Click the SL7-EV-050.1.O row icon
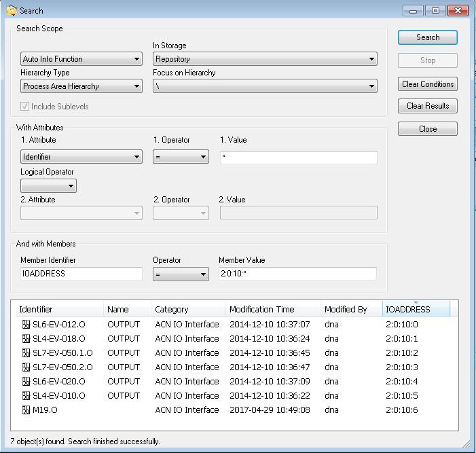The image size is (476, 453). coord(26,352)
